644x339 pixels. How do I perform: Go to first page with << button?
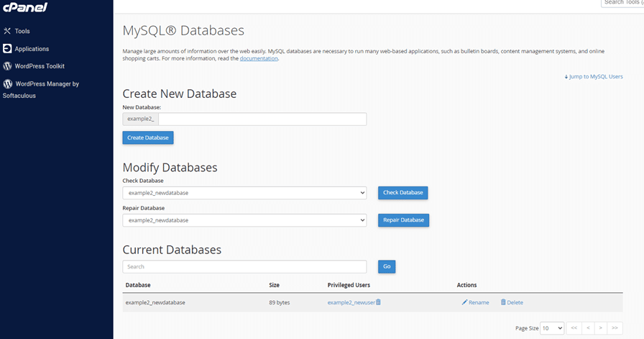coord(574,328)
